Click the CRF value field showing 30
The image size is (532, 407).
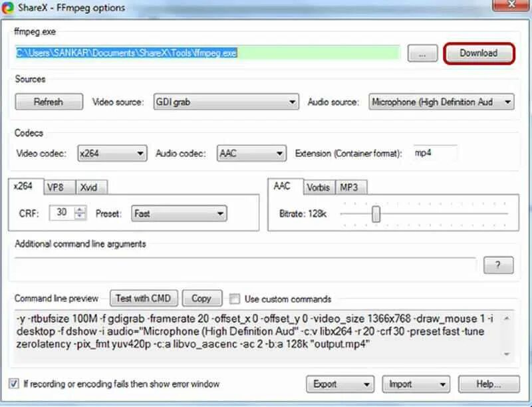pos(62,213)
